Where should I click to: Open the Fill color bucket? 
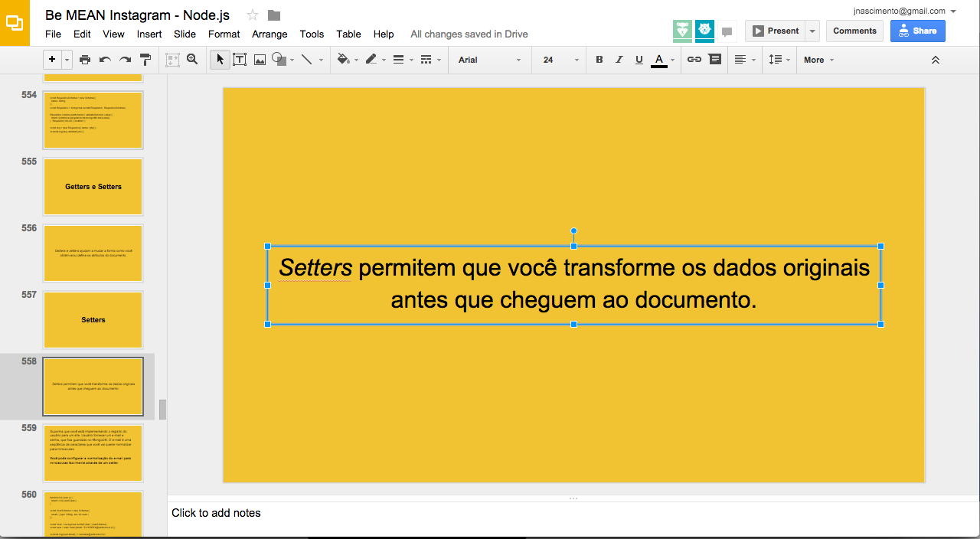344,60
